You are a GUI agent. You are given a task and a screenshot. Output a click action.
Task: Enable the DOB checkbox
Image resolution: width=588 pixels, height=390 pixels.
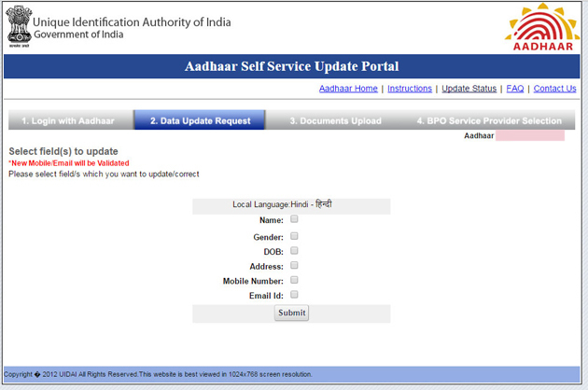pos(294,250)
